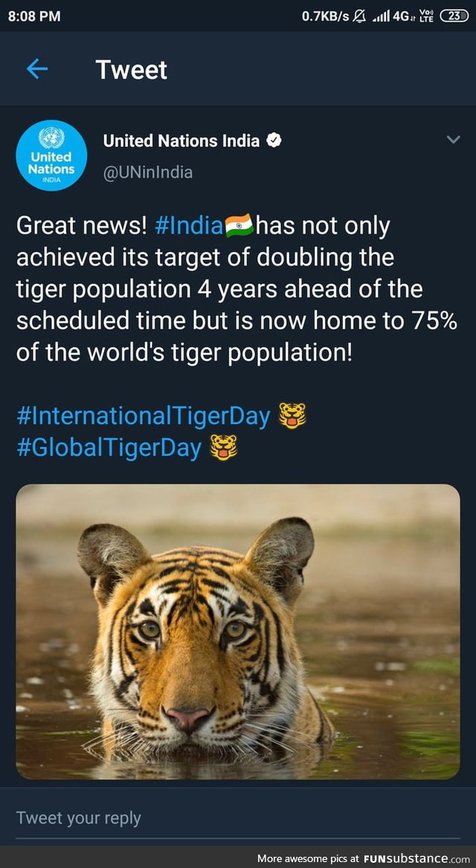
Task: Expand tweet options chevron menu
Action: click(453, 140)
